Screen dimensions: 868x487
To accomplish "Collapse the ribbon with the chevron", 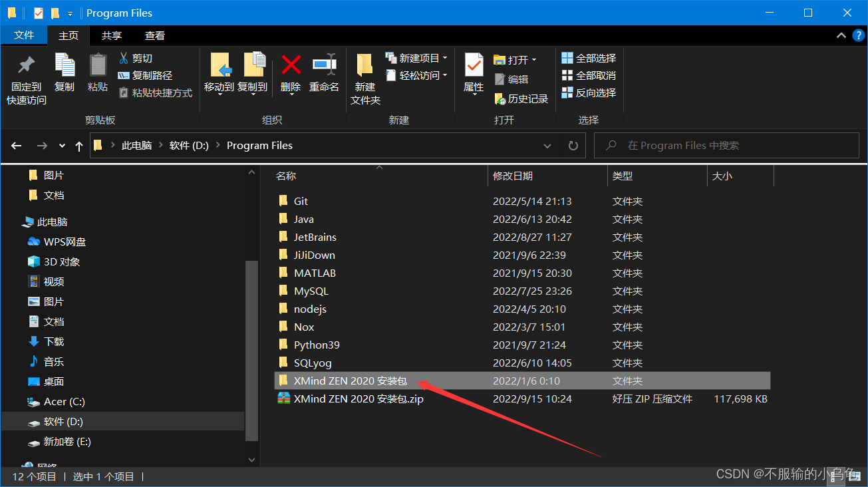I will click(841, 36).
